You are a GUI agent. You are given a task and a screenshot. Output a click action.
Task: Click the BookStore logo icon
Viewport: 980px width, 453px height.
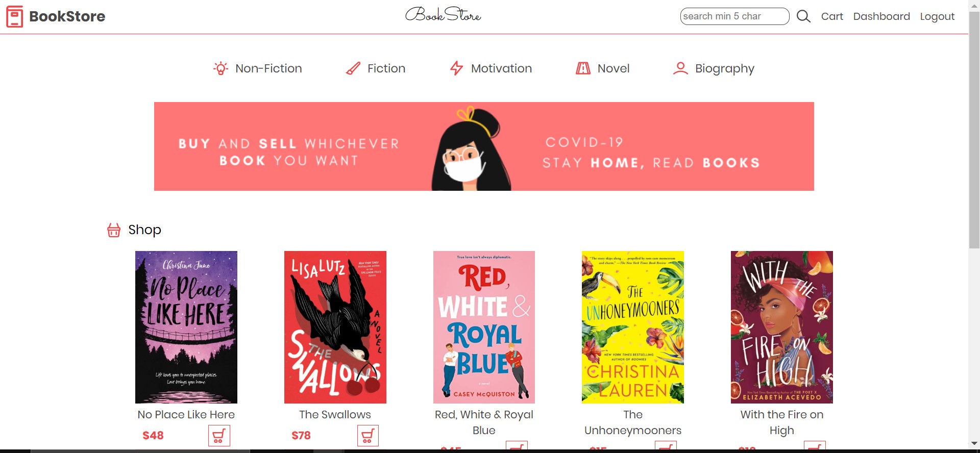pyautogui.click(x=14, y=16)
